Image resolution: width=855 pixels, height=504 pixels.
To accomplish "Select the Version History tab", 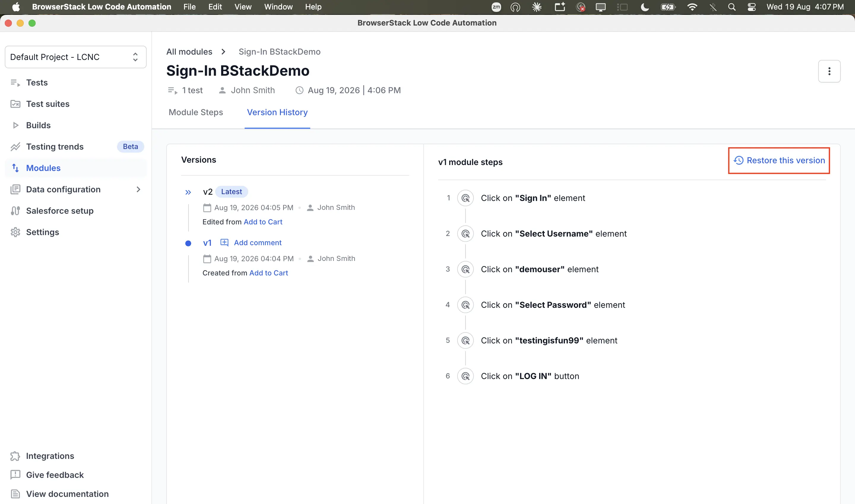I will pyautogui.click(x=277, y=112).
